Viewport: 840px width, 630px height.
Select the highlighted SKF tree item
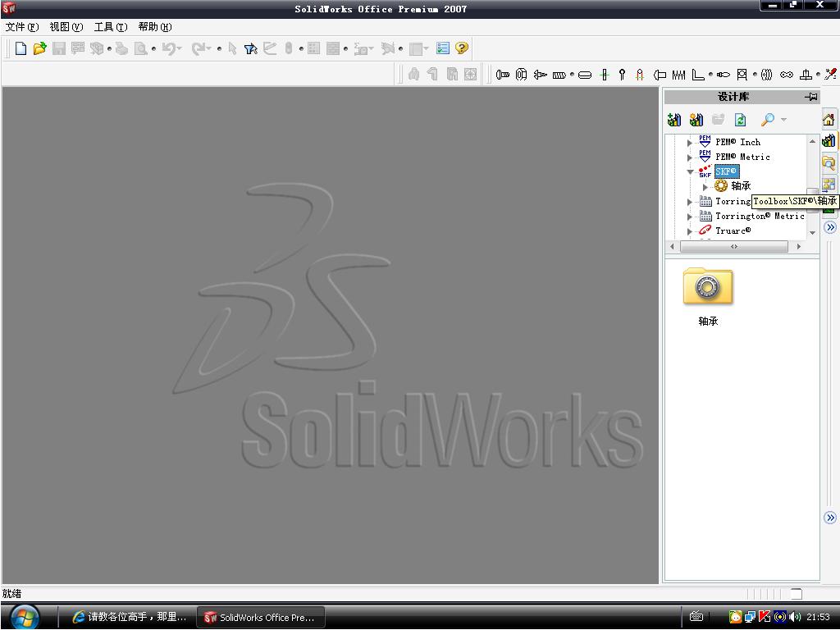[727, 171]
